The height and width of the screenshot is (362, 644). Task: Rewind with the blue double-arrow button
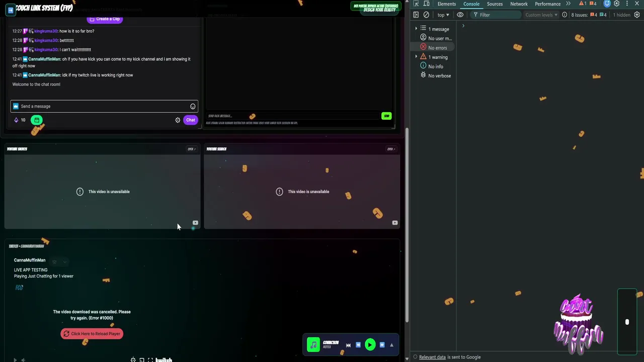click(358, 345)
